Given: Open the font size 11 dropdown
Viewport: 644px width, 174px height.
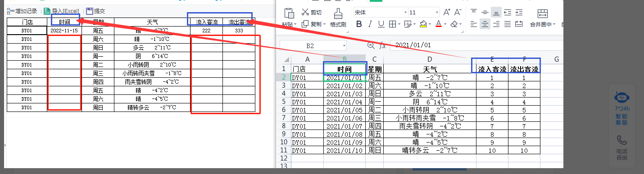Looking at the screenshot, I should point(436,13).
